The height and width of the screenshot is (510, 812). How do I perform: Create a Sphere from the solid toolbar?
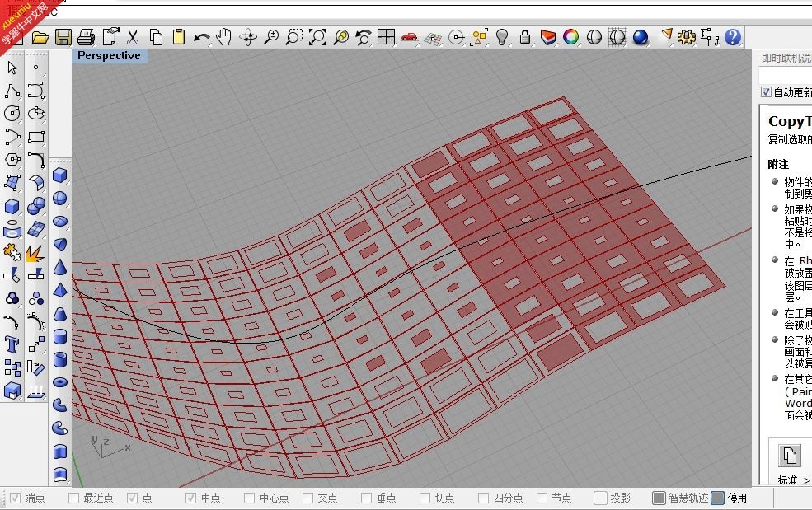click(60, 199)
